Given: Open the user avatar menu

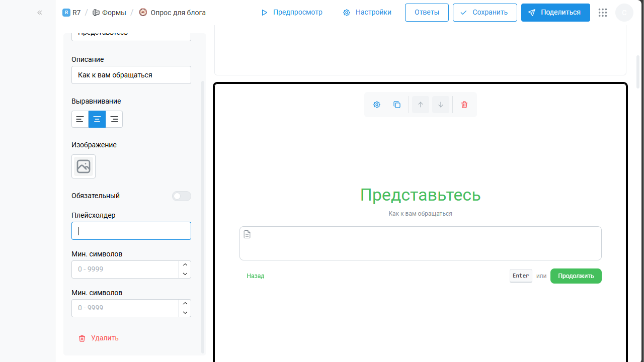Looking at the screenshot, I should coord(624,13).
